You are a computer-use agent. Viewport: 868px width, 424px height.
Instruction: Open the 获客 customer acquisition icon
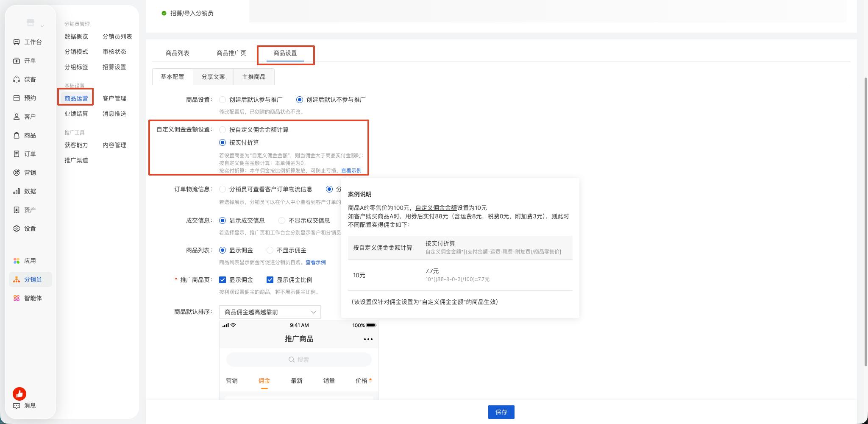pos(17,79)
